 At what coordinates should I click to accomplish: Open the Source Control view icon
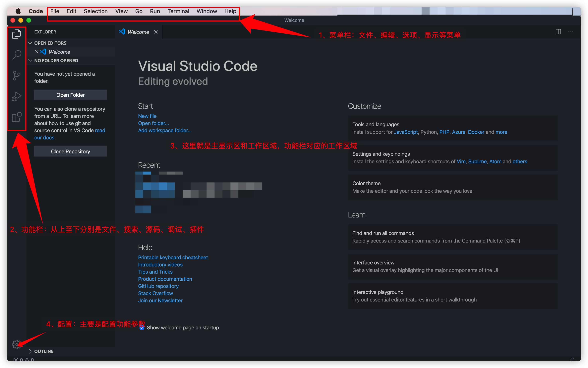tap(17, 76)
